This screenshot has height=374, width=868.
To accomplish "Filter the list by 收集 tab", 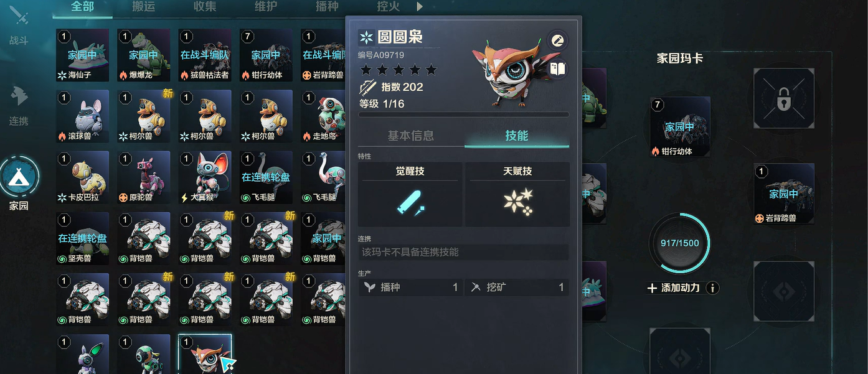I will [x=205, y=7].
